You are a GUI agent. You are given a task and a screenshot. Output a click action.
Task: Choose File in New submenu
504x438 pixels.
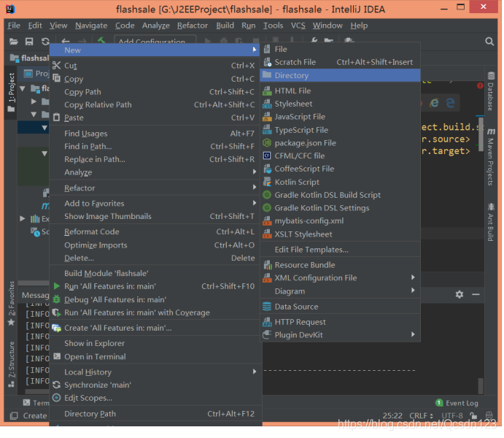coord(340,49)
